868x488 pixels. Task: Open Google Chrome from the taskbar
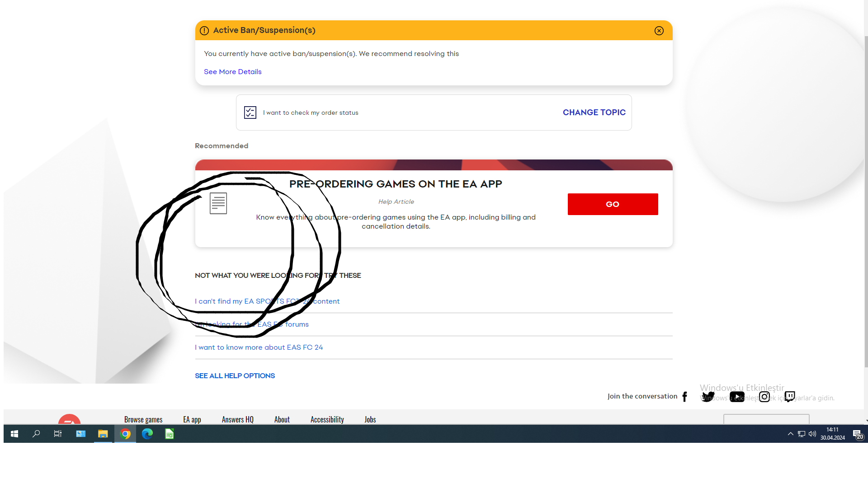[x=125, y=434]
